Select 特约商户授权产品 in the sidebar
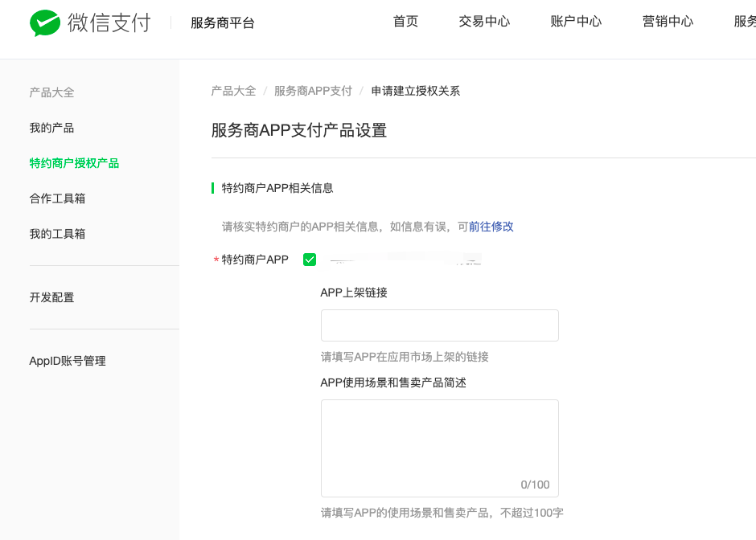Viewport: 756px width, 540px height. click(74, 163)
